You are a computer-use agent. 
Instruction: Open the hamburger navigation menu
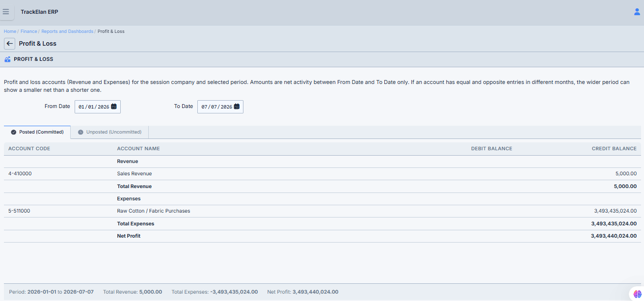[6, 12]
